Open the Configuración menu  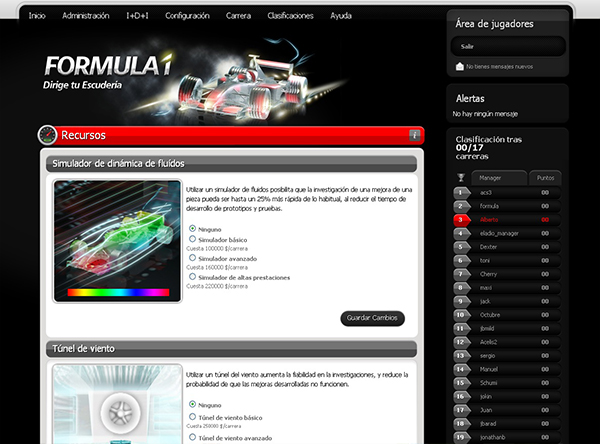187,16
